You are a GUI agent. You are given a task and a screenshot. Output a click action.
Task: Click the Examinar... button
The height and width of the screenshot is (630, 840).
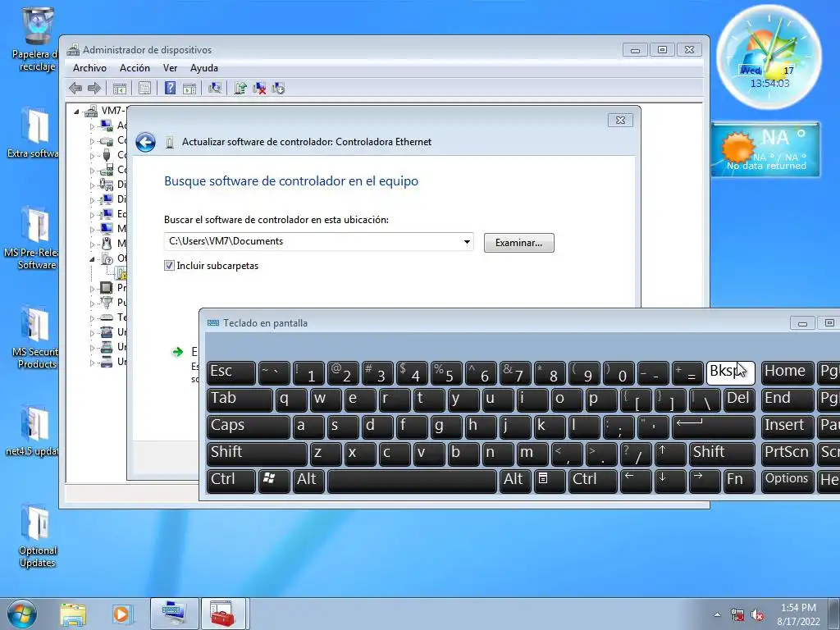click(x=518, y=243)
